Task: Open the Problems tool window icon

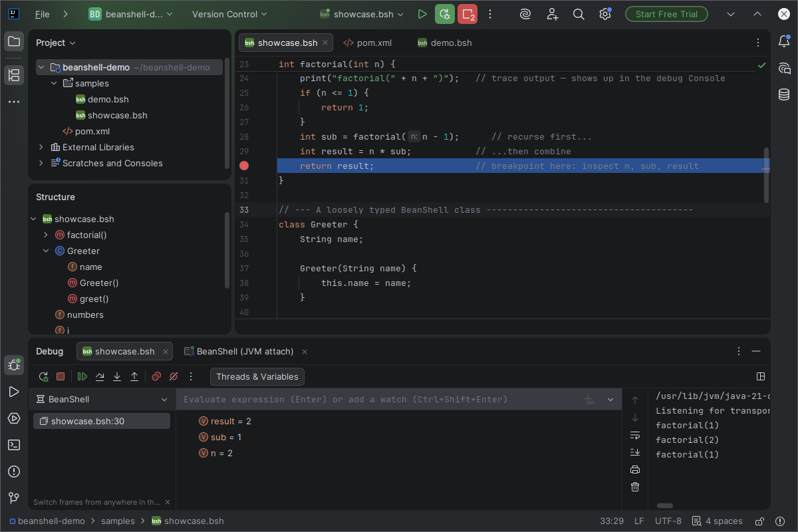Action: 13,471
